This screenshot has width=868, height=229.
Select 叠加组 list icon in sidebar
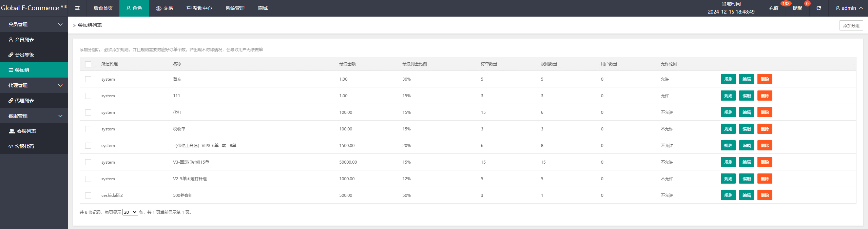11,70
